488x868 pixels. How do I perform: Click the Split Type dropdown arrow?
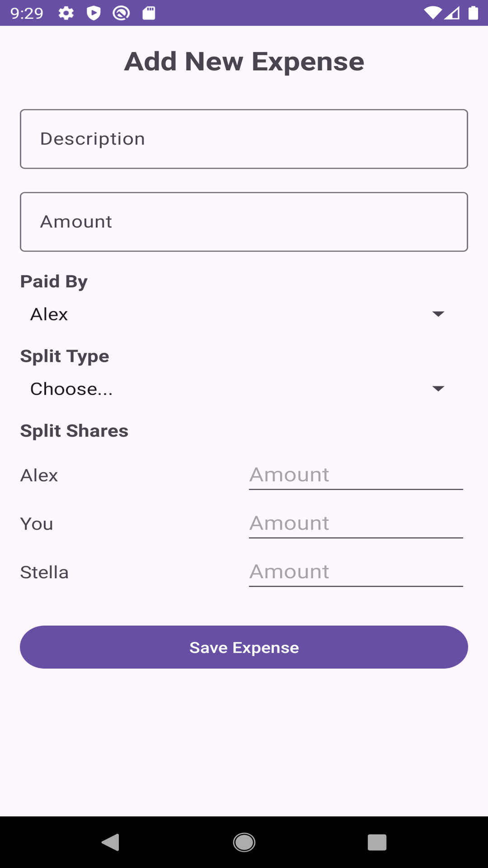point(438,389)
